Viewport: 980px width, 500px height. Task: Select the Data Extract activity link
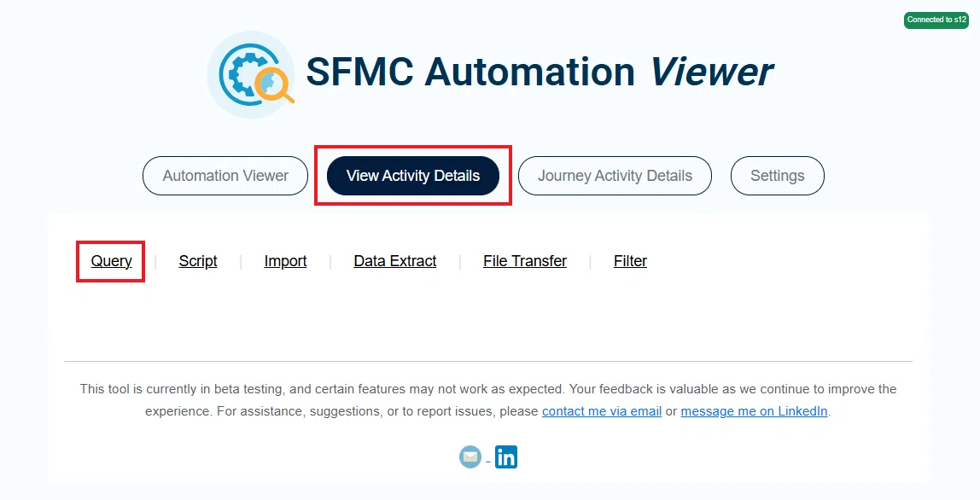click(395, 261)
